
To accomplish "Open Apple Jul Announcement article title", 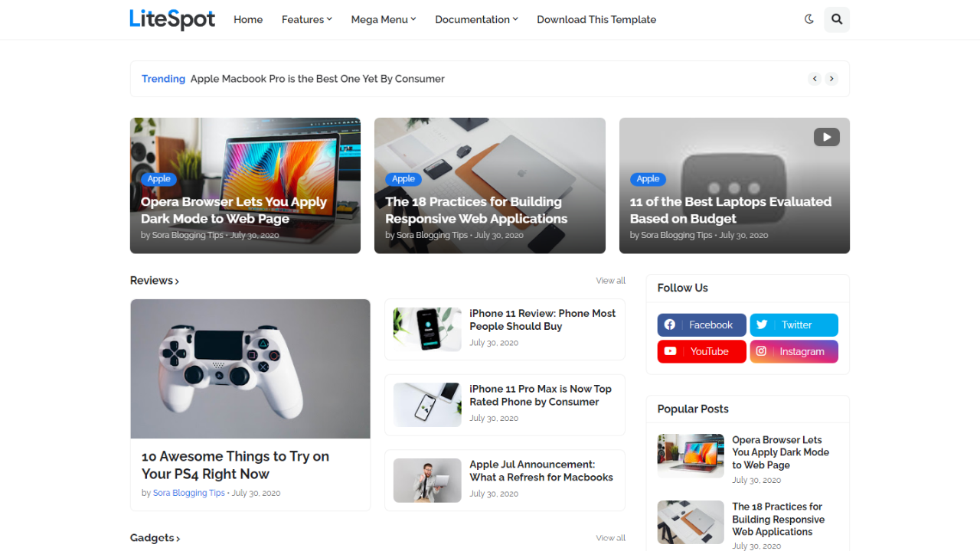I will pyautogui.click(x=541, y=471).
